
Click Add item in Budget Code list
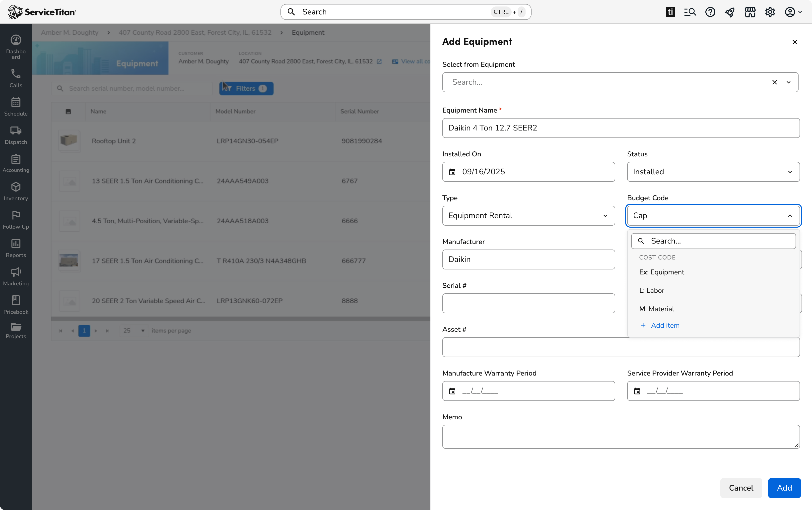(x=660, y=325)
